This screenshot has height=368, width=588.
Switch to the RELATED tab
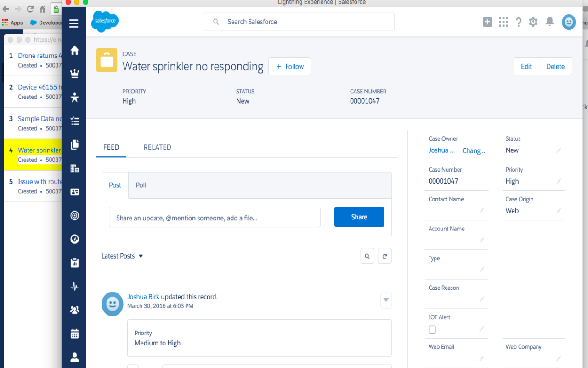[157, 147]
